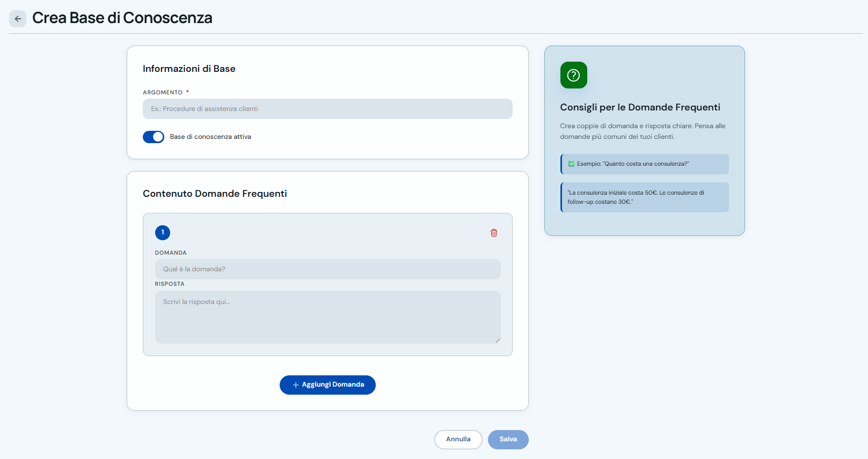The height and width of the screenshot is (459, 868).
Task: Go back using the arrow icon
Action: point(18,19)
